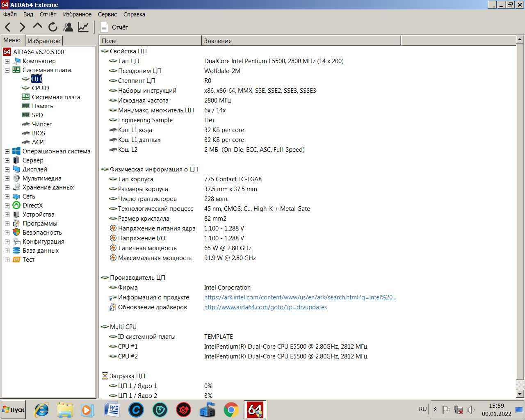Open the media player taskbar icon
The height and width of the screenshot is (420, 525).
tap(87, 410)
